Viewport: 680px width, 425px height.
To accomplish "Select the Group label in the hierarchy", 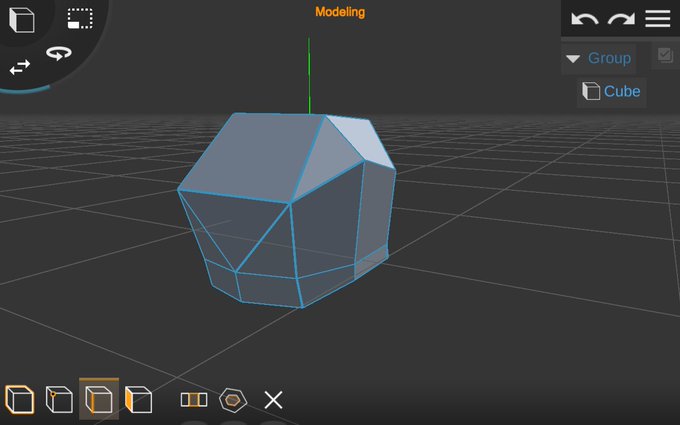I will click(609, 58).
